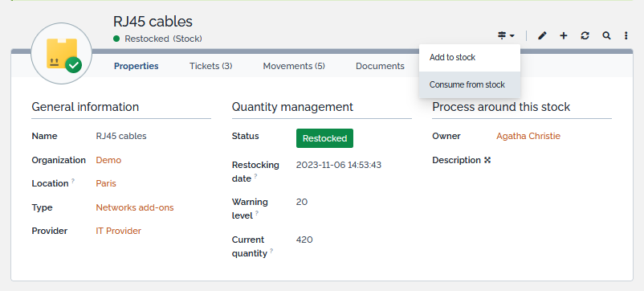Image resolution: width=644 pixels, height=291 pixels.
Task: Click the magnifier search icon
Action: (606, 36)
